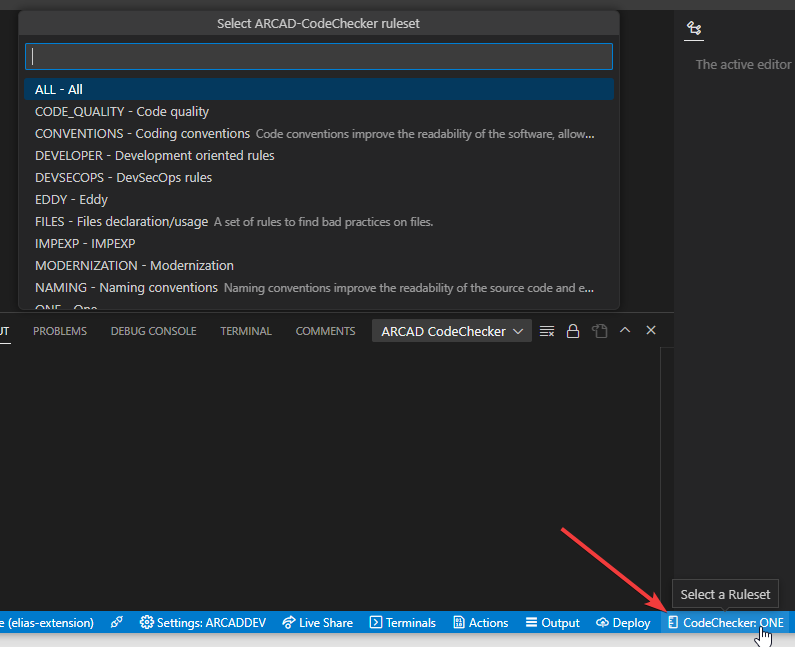Open output log in editor icon
Viewport: 795px width, 647px height.
coord(599,331)
